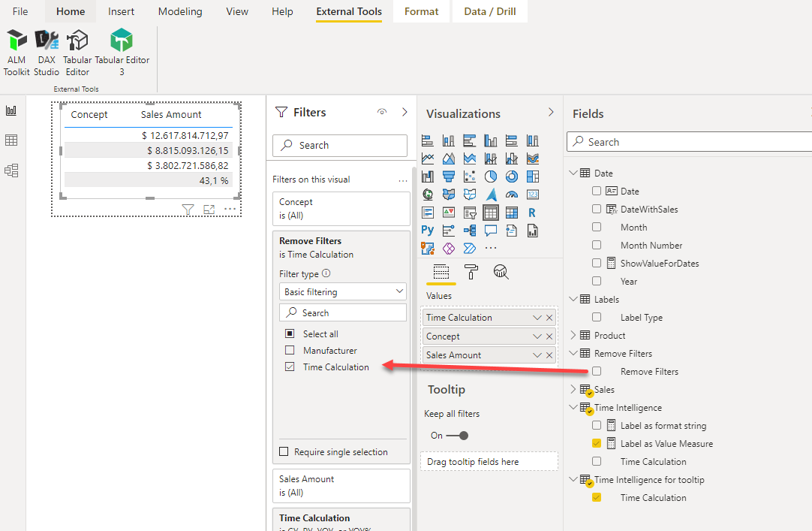Open Data view in left sidebar

[11, 140]
